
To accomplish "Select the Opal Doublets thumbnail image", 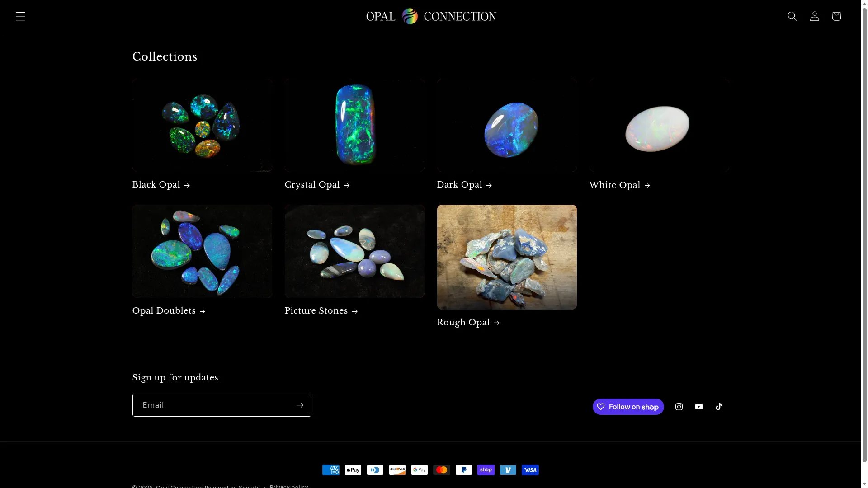I will click(202, 251).
